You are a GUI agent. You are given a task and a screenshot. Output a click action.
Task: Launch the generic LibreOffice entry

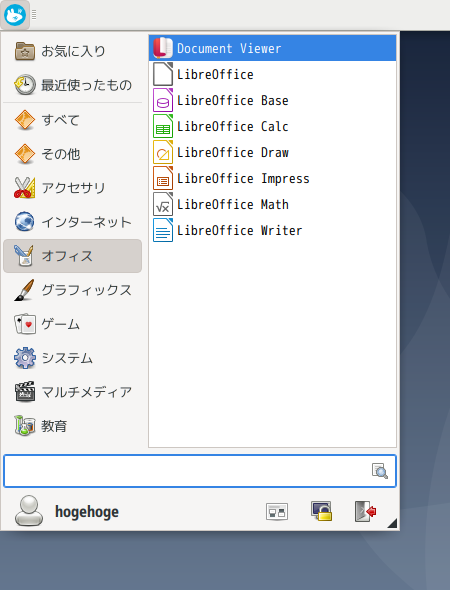click(x=272, y=75)
